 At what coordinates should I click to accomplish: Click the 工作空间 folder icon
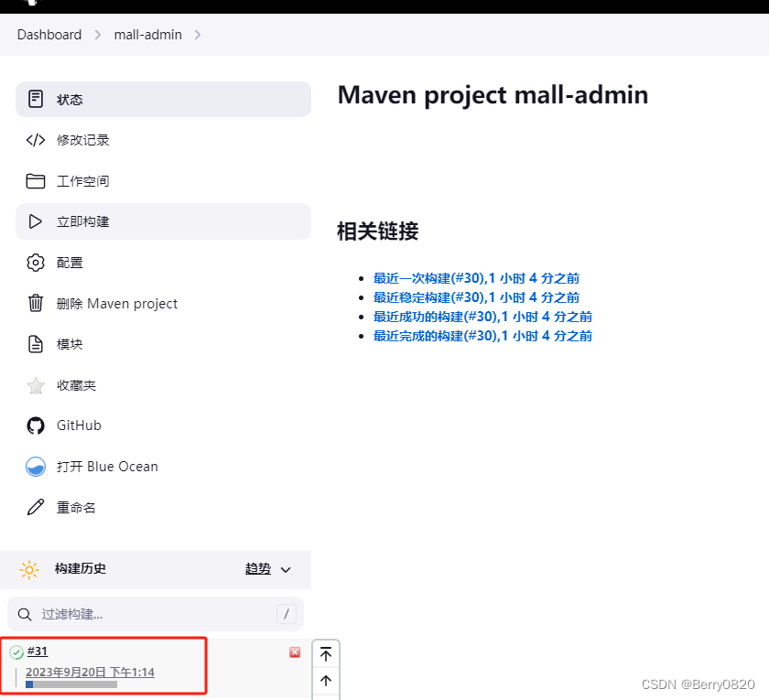click(36, 181)
